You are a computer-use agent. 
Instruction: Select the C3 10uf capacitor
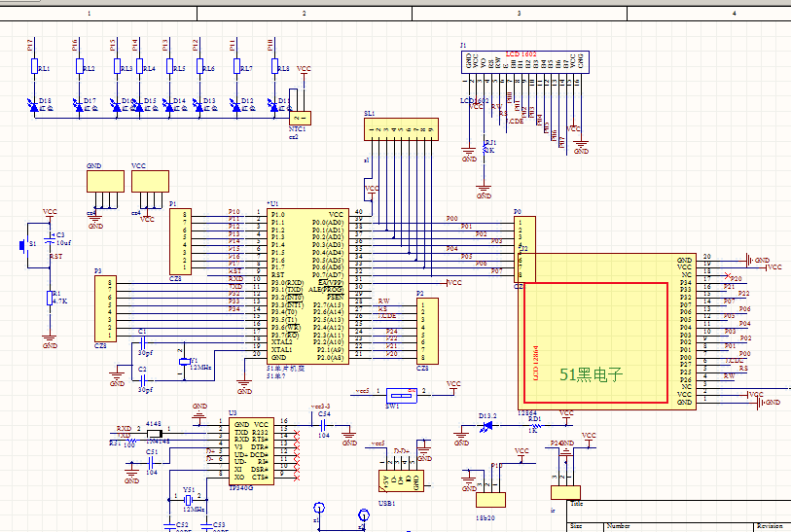click(50, 239)
